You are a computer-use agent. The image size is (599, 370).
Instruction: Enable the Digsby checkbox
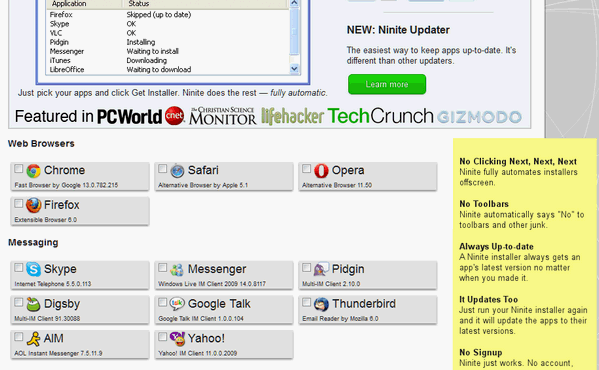18,302
